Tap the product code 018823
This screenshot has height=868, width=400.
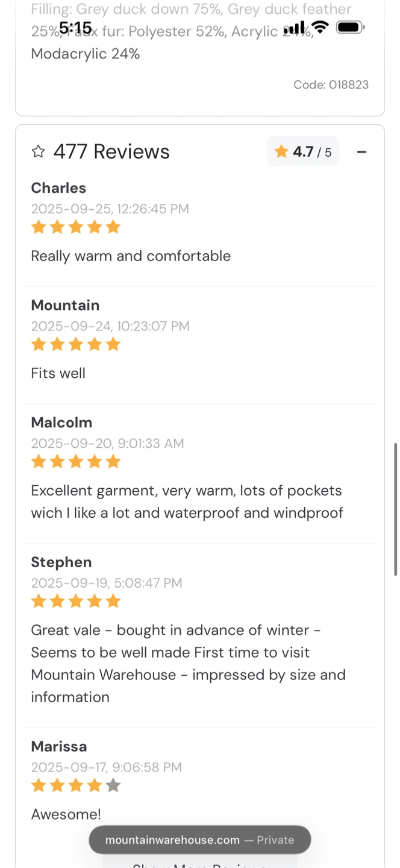coord(331,84)
